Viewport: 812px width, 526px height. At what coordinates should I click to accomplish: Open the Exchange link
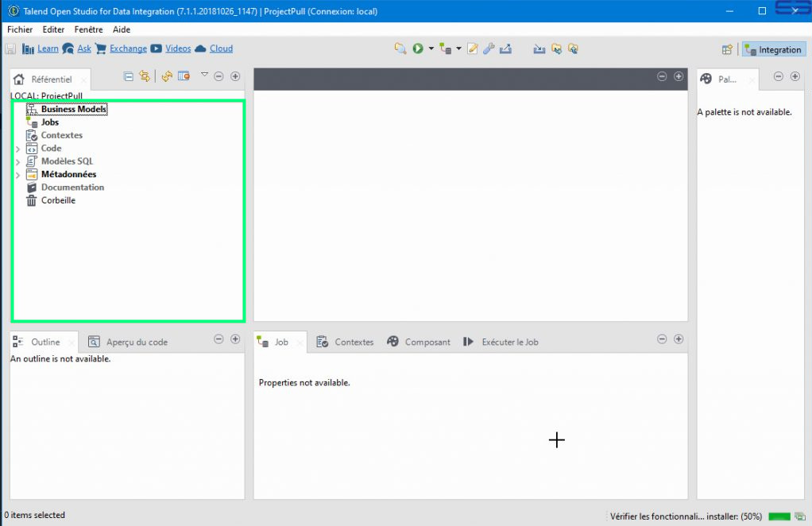tap(128, 48)
